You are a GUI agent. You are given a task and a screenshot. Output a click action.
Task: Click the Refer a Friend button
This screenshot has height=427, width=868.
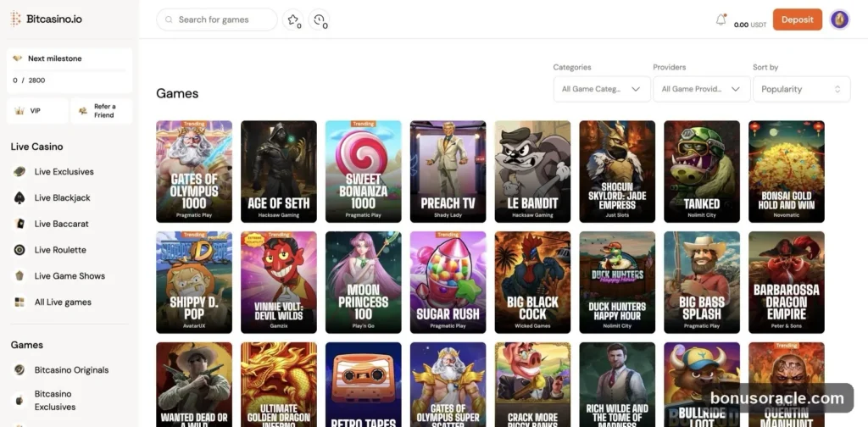coord(102,111)
